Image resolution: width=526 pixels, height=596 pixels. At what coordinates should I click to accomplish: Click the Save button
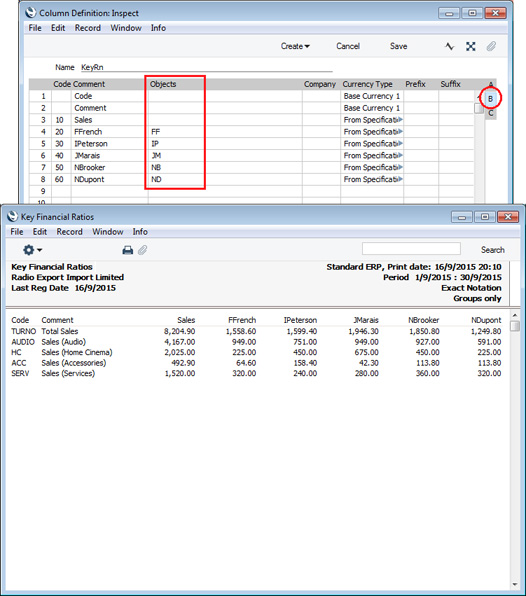point(398,46)
